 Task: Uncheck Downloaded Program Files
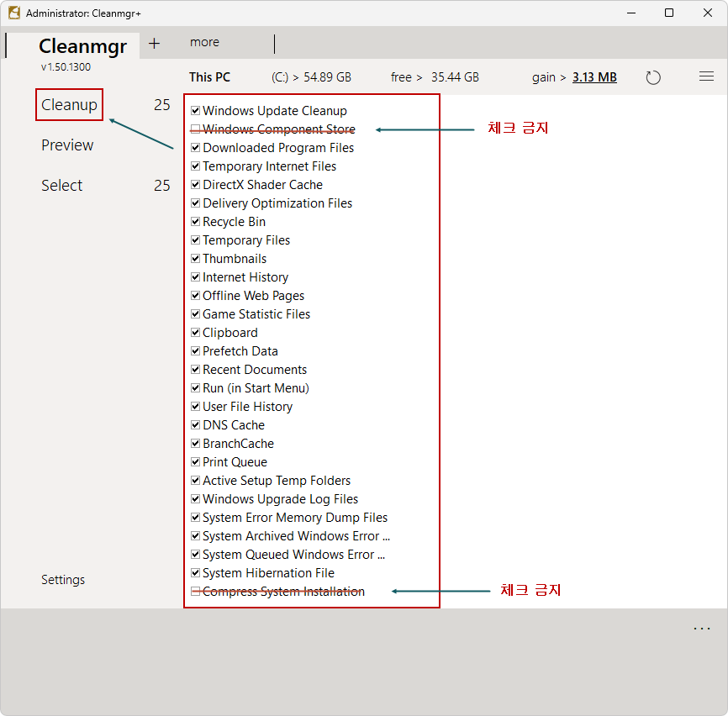click(x=196, y=148)
